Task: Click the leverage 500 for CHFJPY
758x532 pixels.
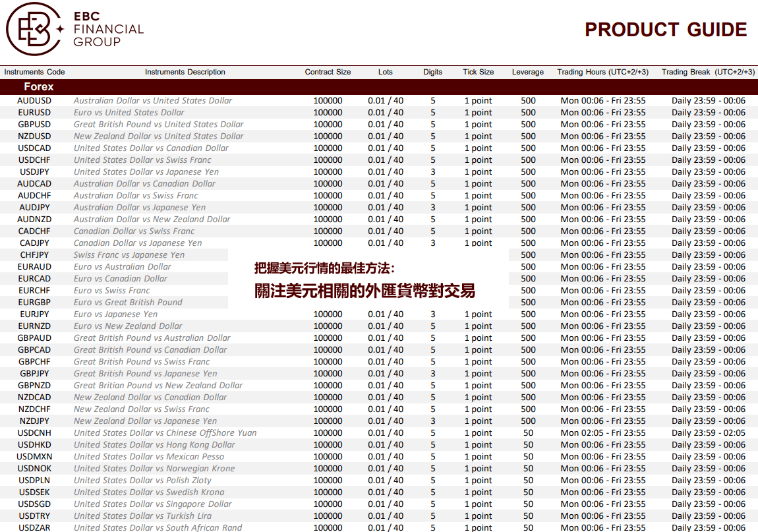Action: pos(528,255)
